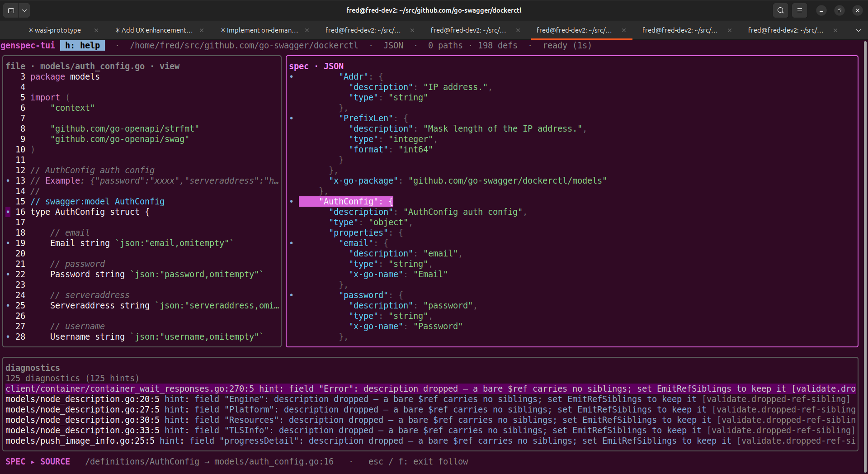Viewport: 868px width, 474px height.
Task: Switch to the Implement on-deman tab
Action: [259, 30]
